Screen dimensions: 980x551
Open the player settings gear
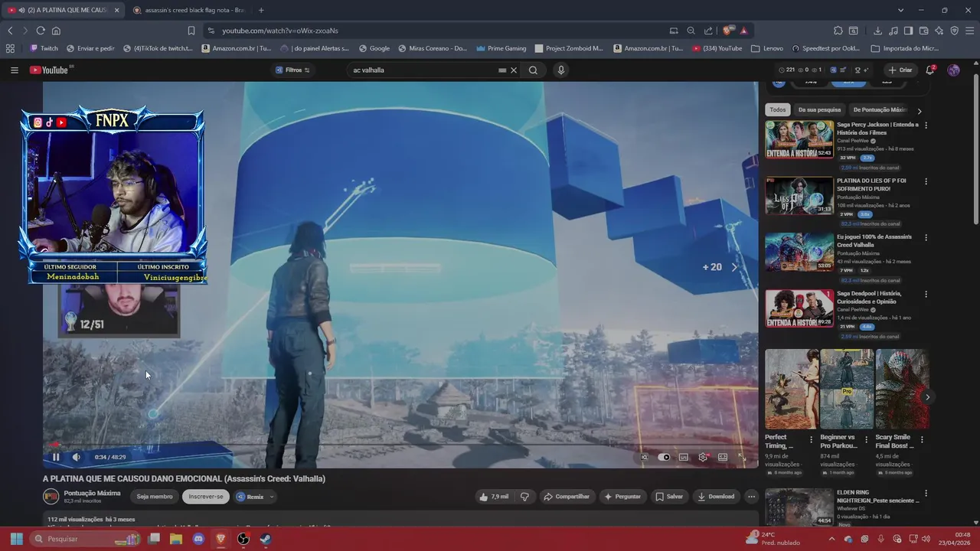point(703,457)
